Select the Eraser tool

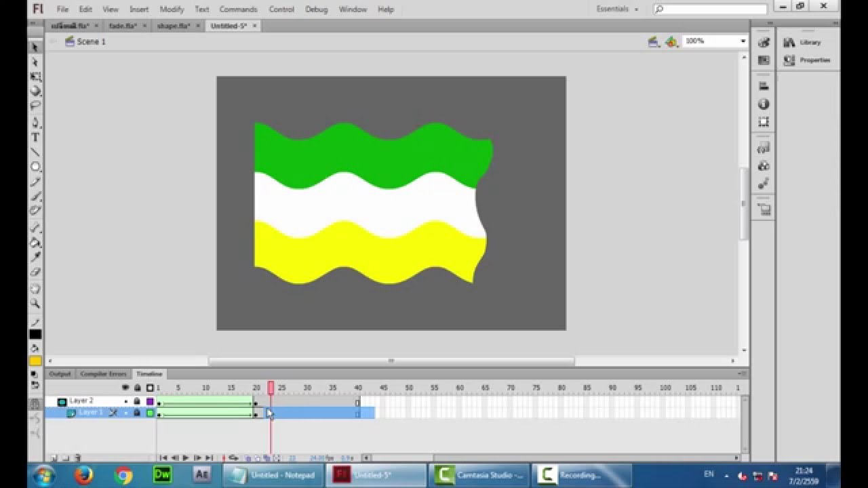pyautogui.click(x=35, y=272)
